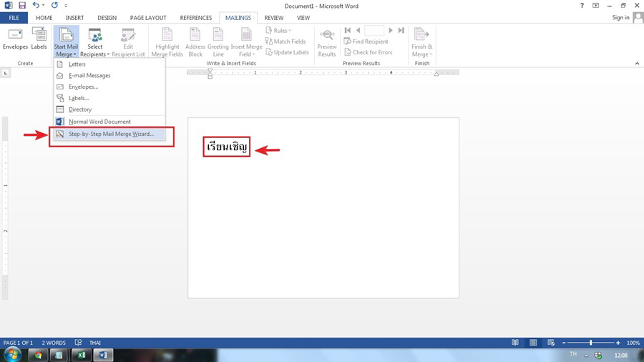Switch to Print Layout view icon
Screen dimensions: 644x362
(x=533, y=342)
